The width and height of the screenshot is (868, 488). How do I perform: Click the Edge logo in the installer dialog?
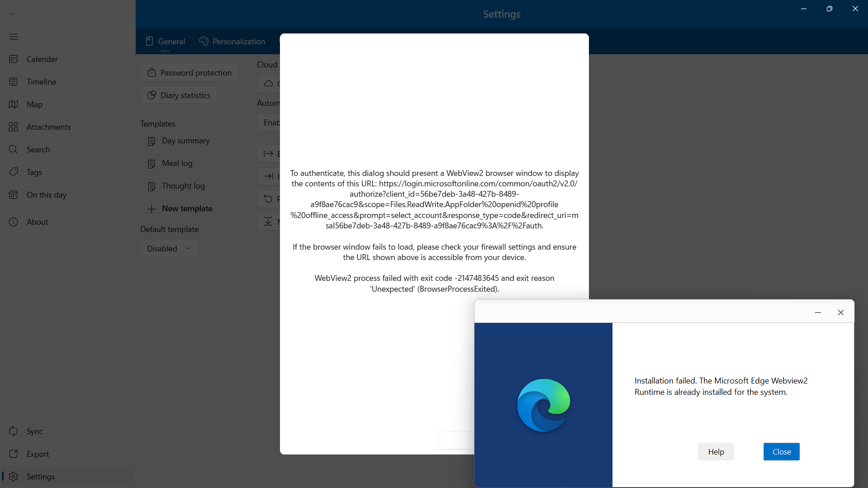[544, 405]
